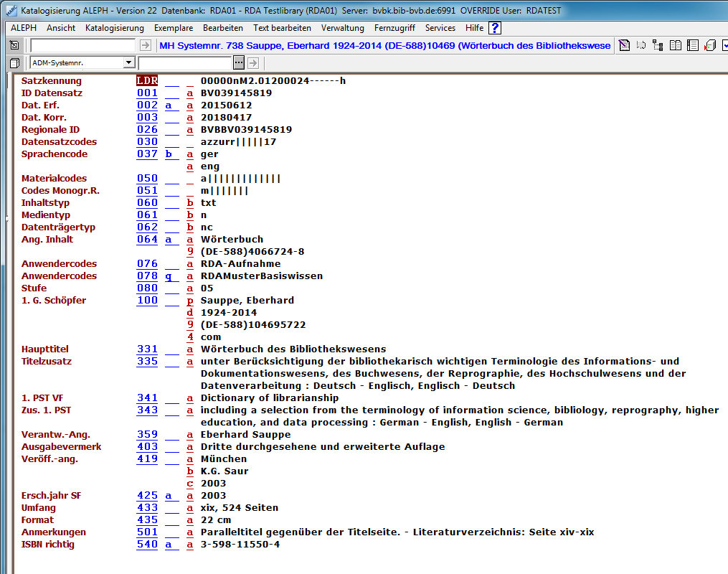Click the blue question mark help icon
The height and width of the screenshot is (574, 728).
[x=494, y=28]
